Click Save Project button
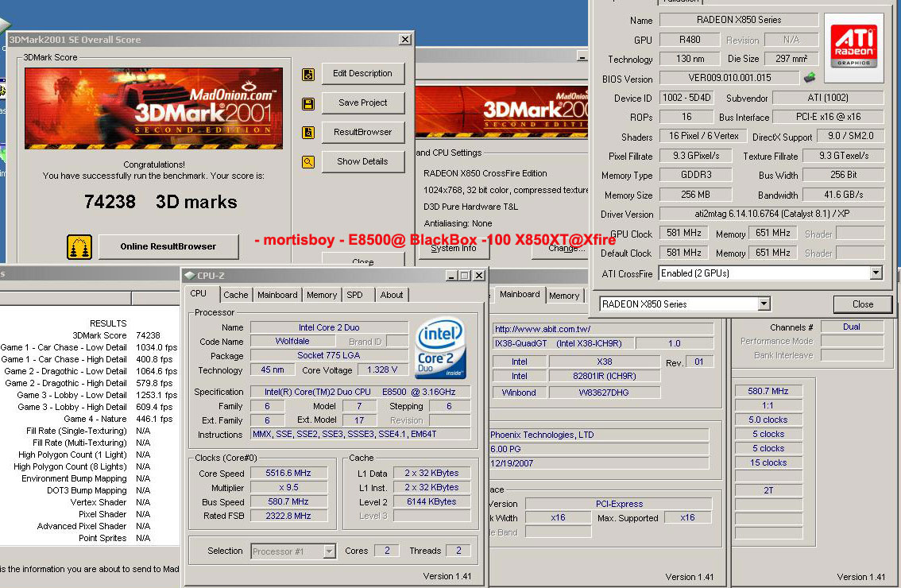 (362, 103)
